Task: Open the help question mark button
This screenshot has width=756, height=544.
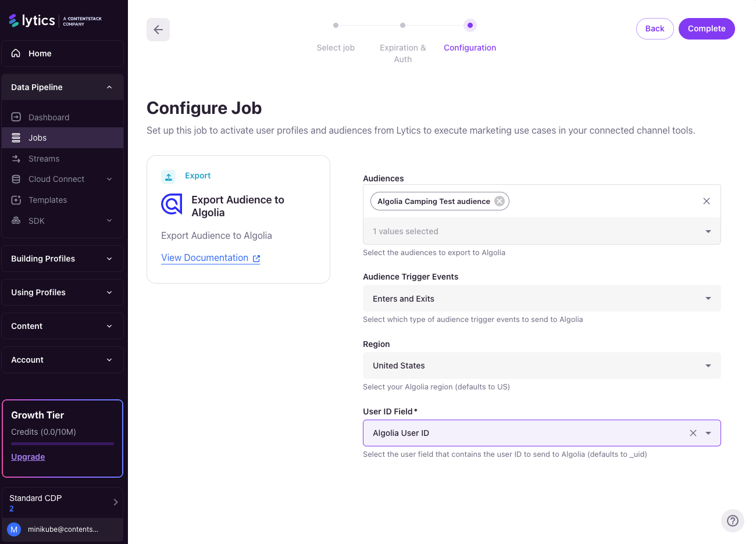Action: [733, 521]
